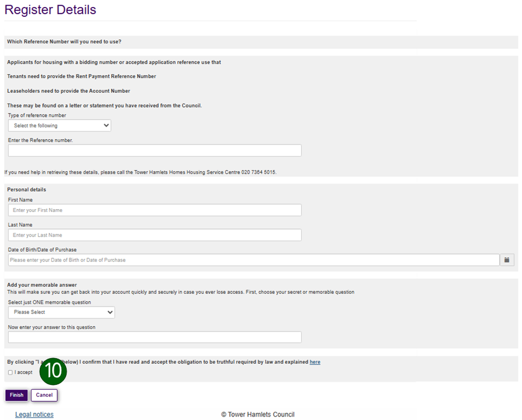Expand the Type of reference number dropdown

[60, 126]
